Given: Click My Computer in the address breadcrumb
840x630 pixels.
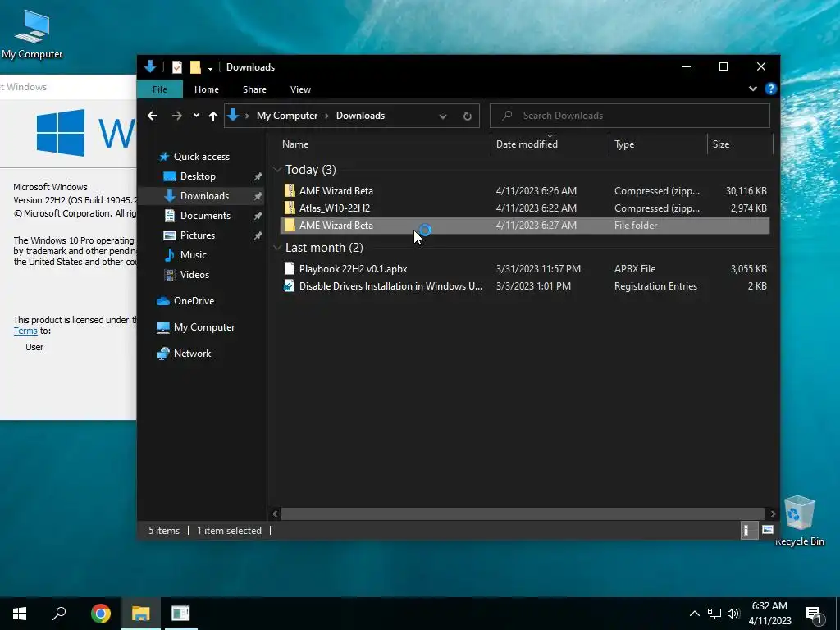Looking at the screenshot, I should 287,116.
